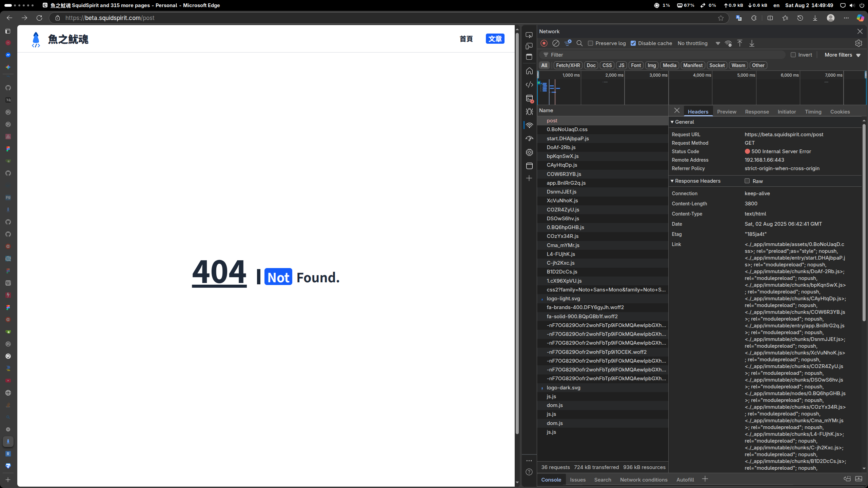Click the export HAR download arrow icon
Viewport: 868px width, 488px height.
[752, 43]
